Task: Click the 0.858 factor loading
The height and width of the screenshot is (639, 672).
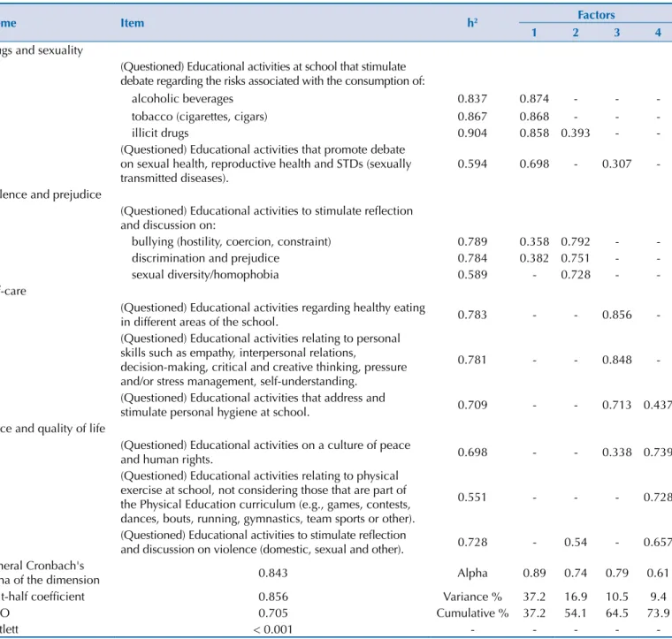Action: pyautogui.click(x=534, y=133)
